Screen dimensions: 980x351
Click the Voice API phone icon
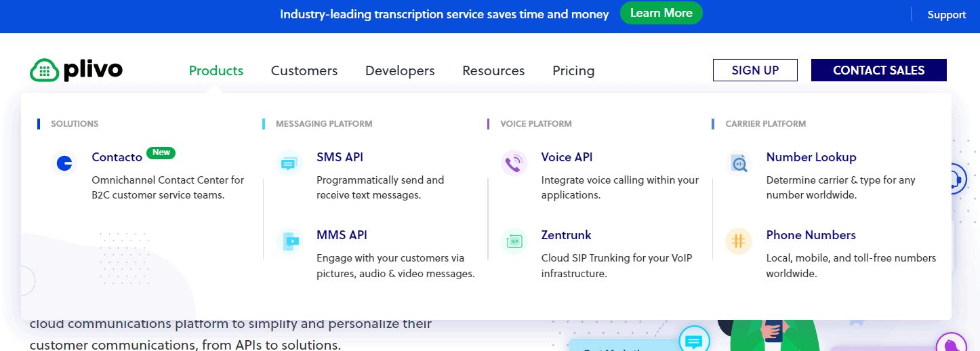[514, 163]
